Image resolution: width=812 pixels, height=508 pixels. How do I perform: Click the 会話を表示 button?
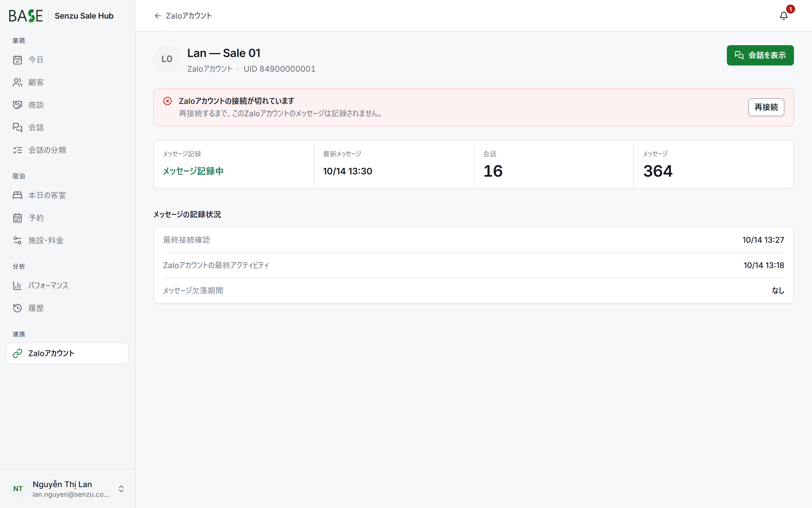click(x=760, y=55)
